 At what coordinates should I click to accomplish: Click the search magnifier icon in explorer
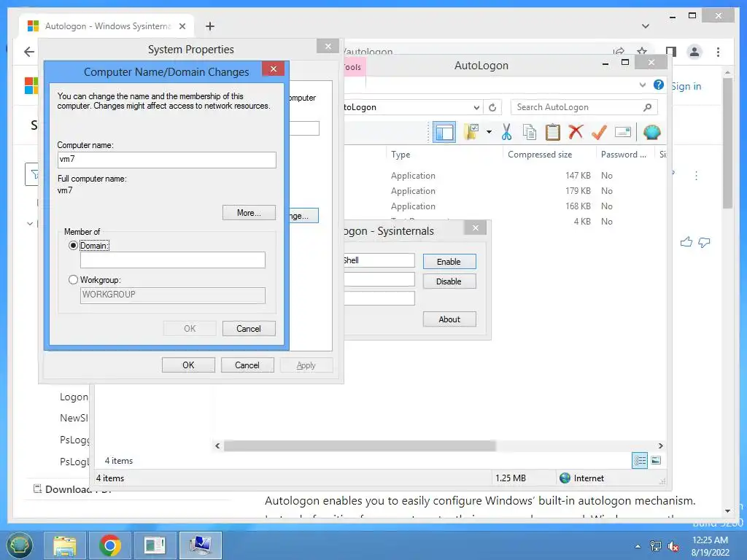click(648, 107)
